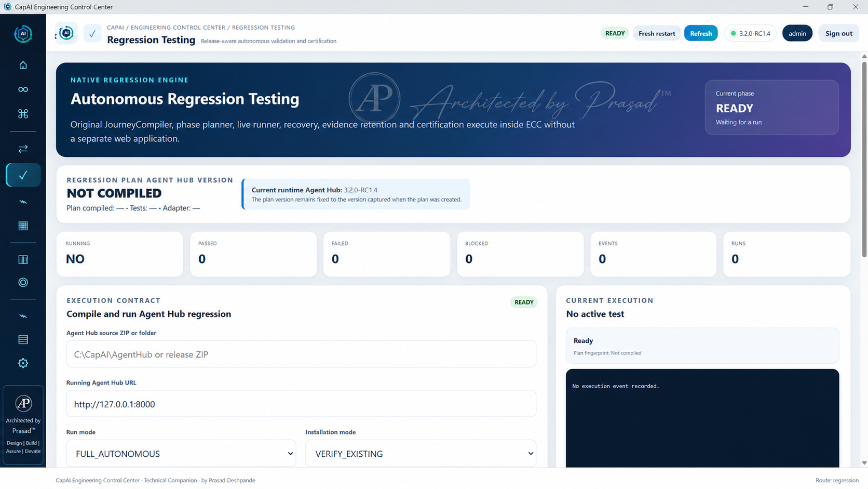Screen dimensions: 868x489
Task: Click the 'Route: regression' footer text
Action: click(x=837, y=480)
